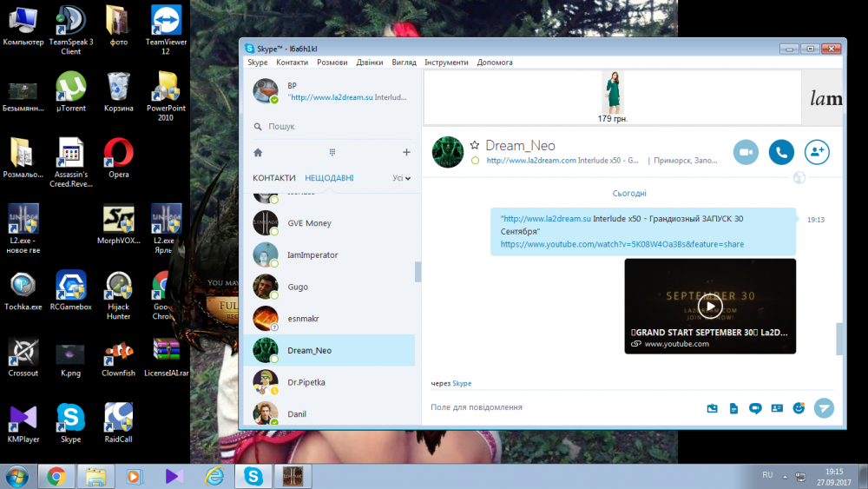Open the YouTube link in the message
Viewport: 868px width, 489px height.
(621, 244)
